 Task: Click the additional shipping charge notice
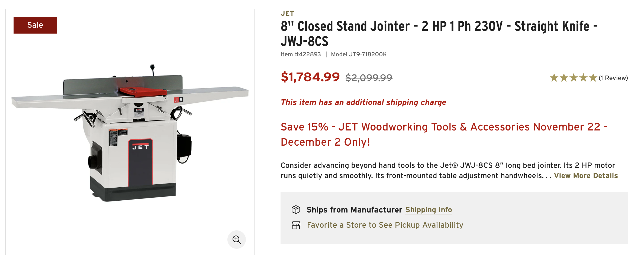(363, 102)
